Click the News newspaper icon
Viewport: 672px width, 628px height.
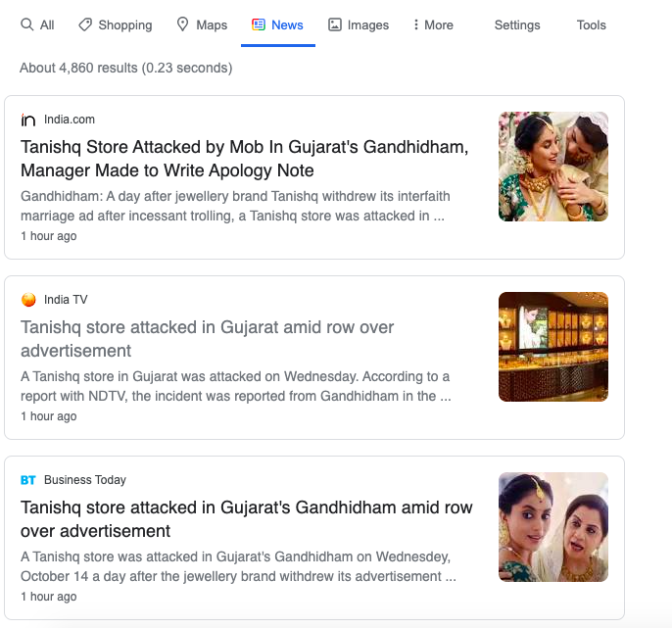(259, 24)
